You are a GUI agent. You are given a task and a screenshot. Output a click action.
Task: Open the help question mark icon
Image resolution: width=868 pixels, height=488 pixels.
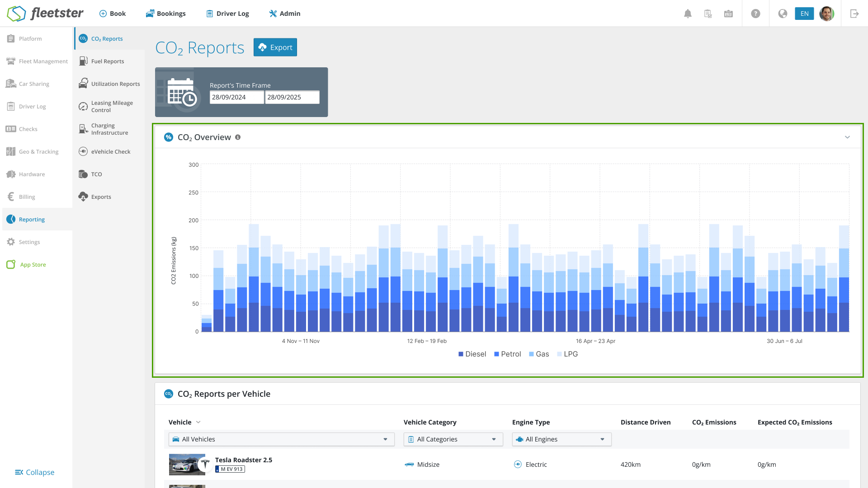(755, 14)
